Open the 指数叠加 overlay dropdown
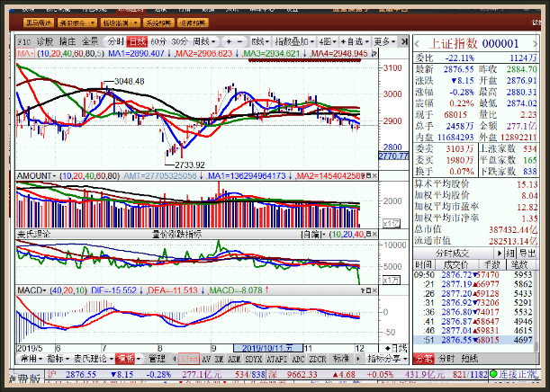 point(294,41)
